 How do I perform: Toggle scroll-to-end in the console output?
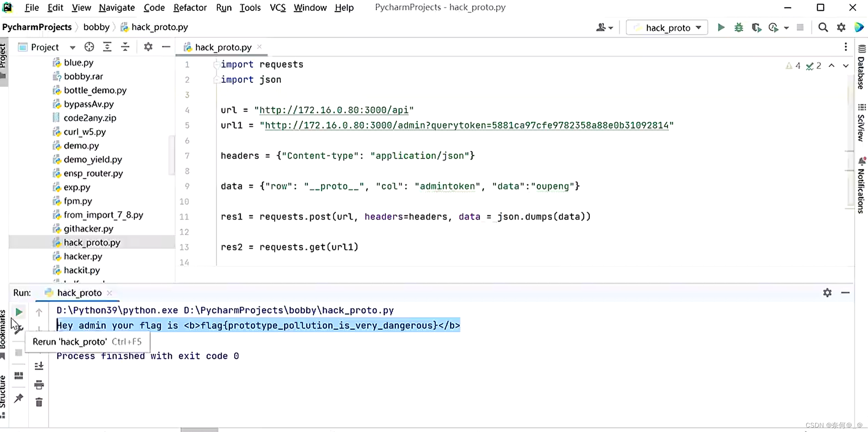click(x=39, y=366)
